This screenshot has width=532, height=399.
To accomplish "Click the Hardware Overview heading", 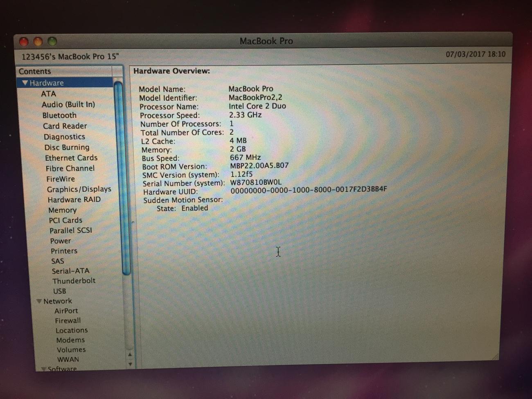I will [x=171, y=71].
